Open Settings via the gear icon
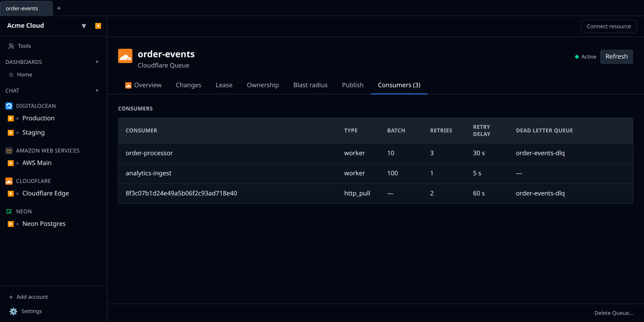The height and width of the screenshot is (322, 644). (x=13, y=311)
